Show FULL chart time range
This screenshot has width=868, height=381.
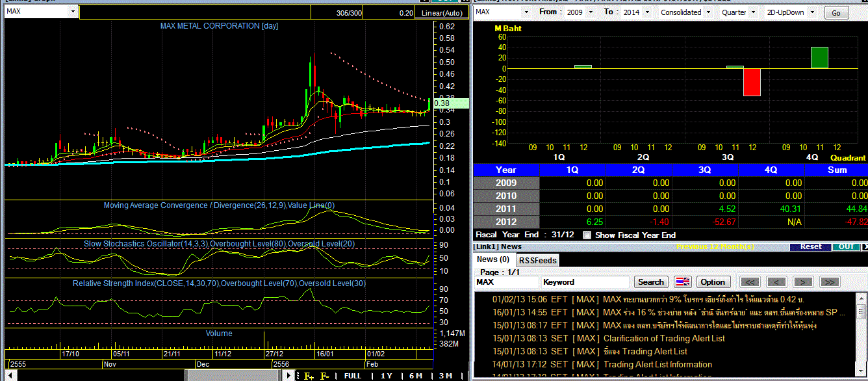[353, 376]
